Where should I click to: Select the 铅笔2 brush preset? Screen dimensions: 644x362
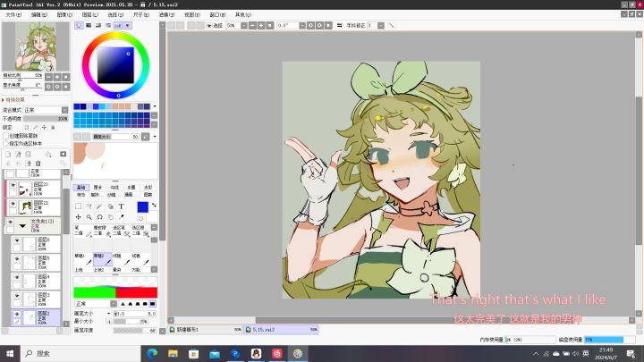point(102,259)
